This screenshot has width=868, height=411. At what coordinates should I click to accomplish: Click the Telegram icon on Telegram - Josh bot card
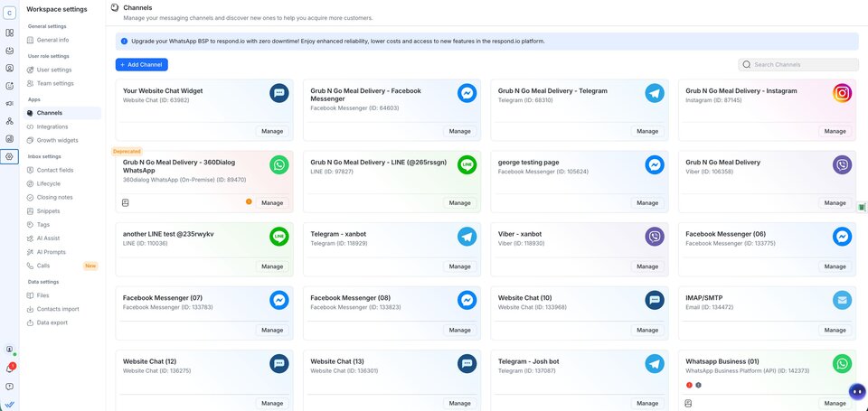point(655,363)
